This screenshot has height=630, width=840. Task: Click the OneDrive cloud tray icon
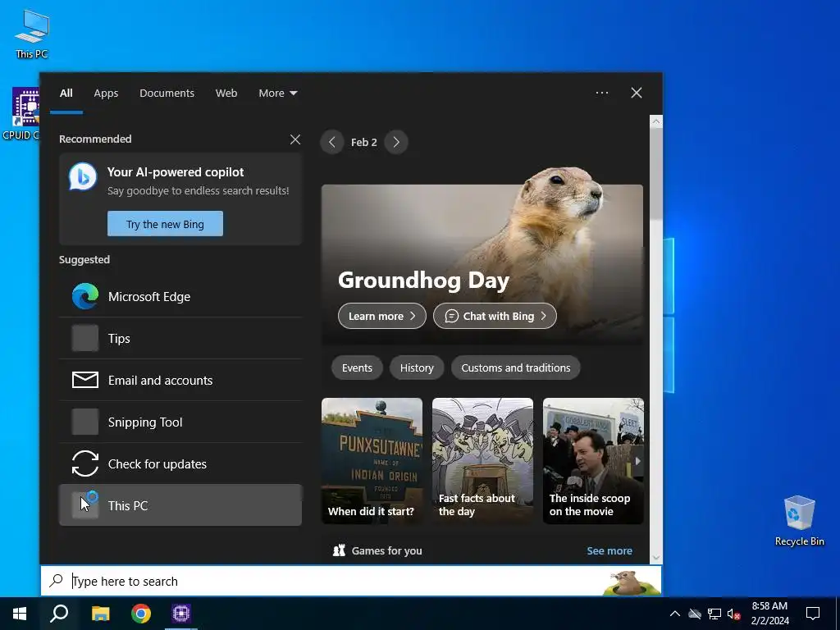695,614
